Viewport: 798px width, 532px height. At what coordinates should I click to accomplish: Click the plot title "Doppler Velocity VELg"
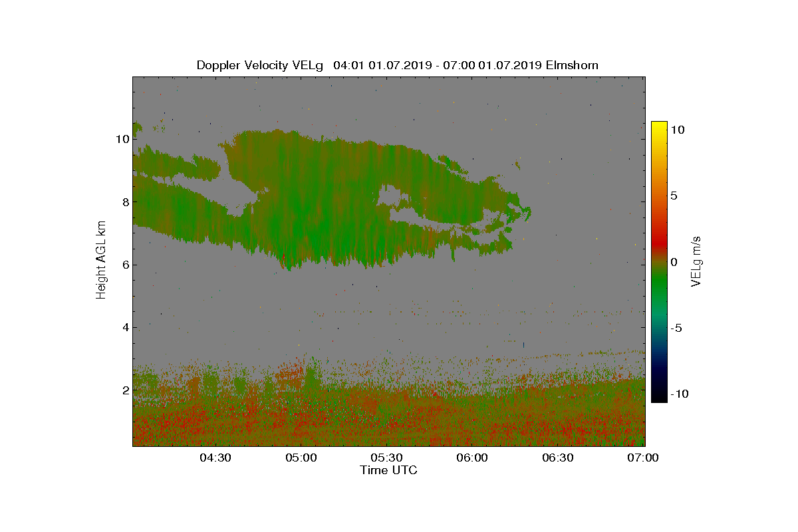[260, 65]
